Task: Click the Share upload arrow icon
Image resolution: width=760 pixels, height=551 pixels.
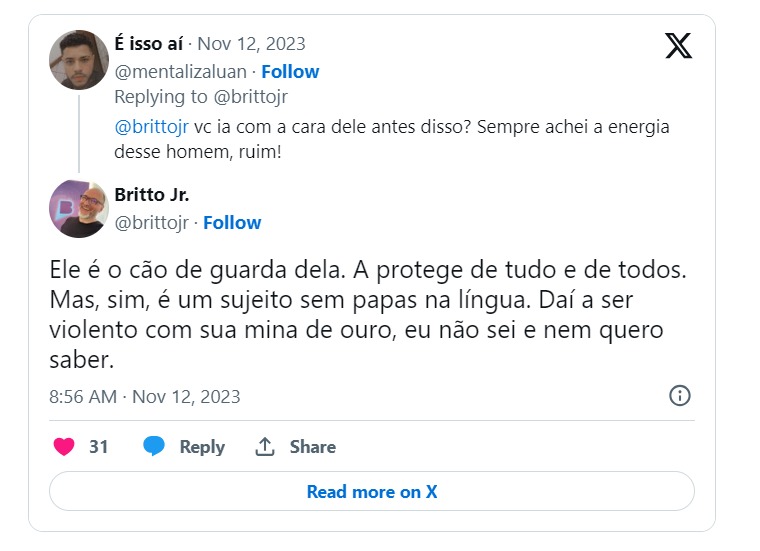Action: 265,447
